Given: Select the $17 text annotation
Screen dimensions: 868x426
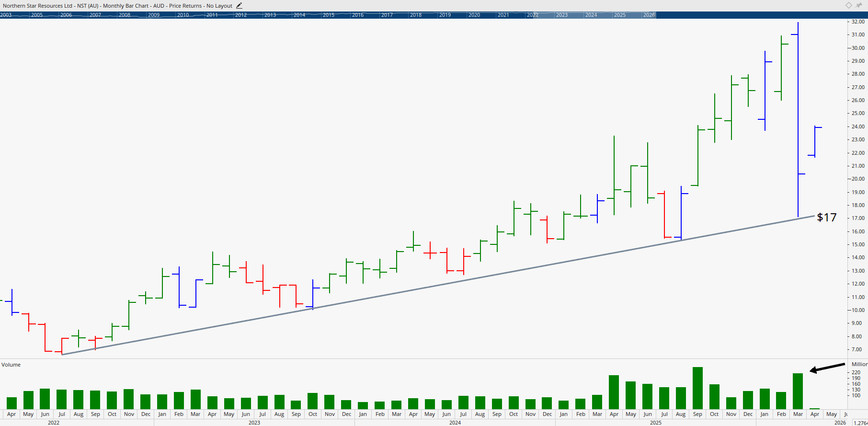Looking at the screenshot, I should [827, 217].
